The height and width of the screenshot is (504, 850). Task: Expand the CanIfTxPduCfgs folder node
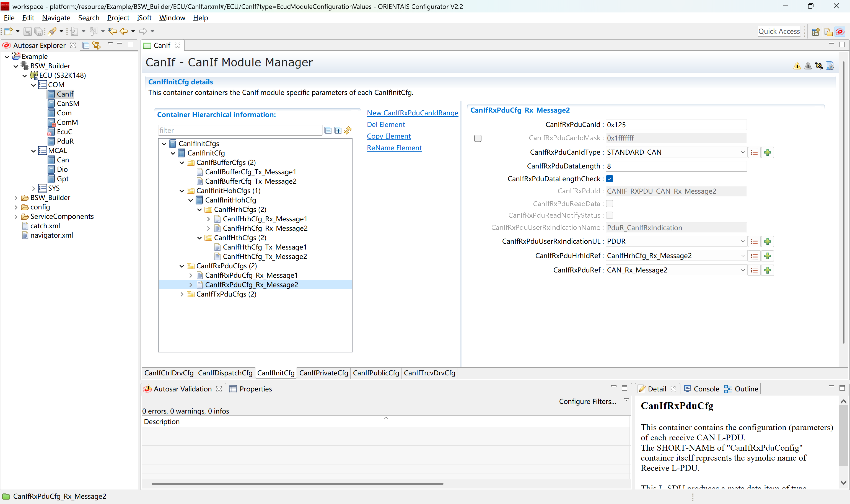[x=182, y=294]
